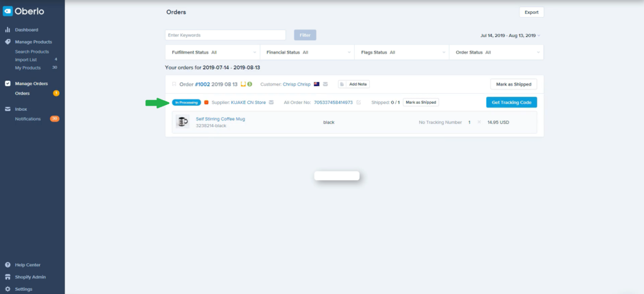644x294 pixels.
Task: Click the yellow note icon after order date
Action: click(x=243, y=84)
